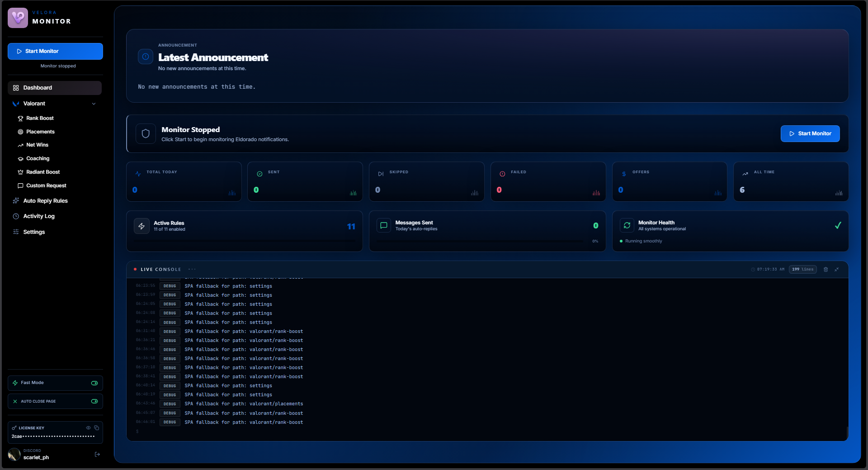Viewport: 868px width, 470px height.
Task: Start monitoring from the Monitor Stopped banner
Action: 810,133
